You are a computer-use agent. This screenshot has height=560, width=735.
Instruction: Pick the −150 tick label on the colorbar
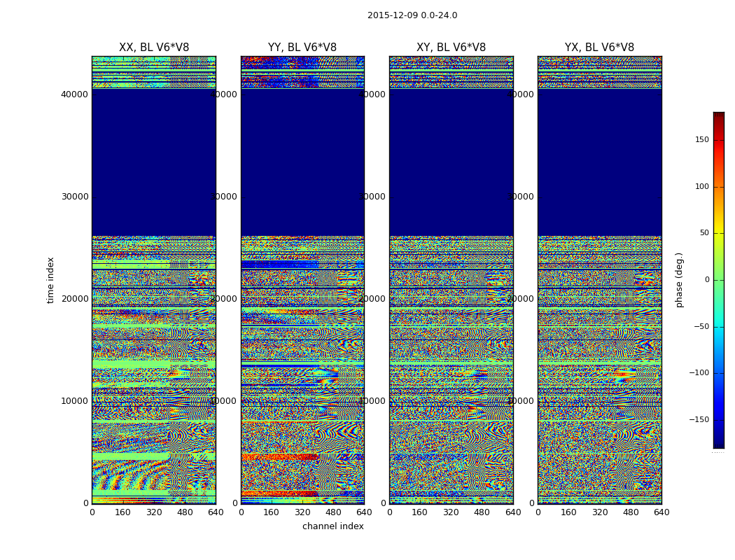pyautogui.click(x=699, y=420)
